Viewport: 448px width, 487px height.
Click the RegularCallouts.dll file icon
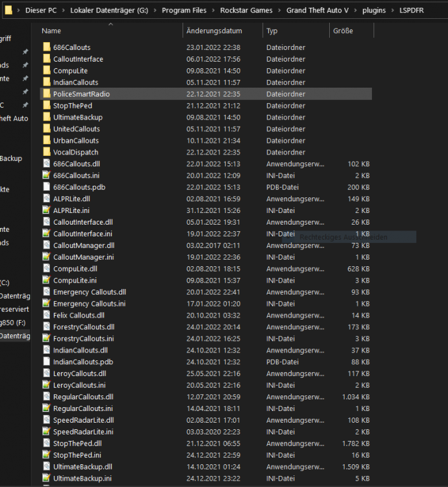pyautogui.click(x=47, y=397)
